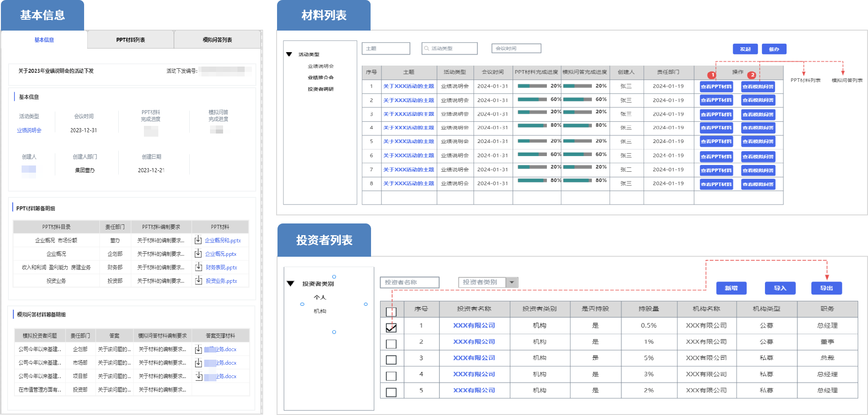
Task: Click the 新增 investor button
Action: 731,288
